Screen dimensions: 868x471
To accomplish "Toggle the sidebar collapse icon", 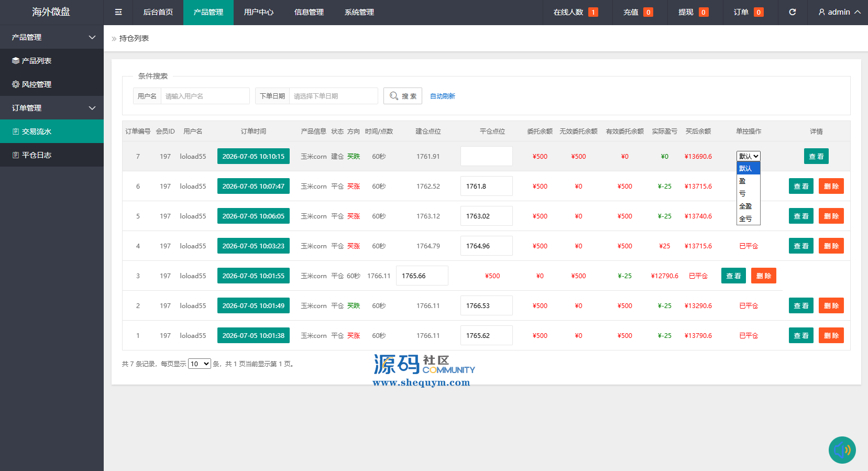I will point(118,12).
